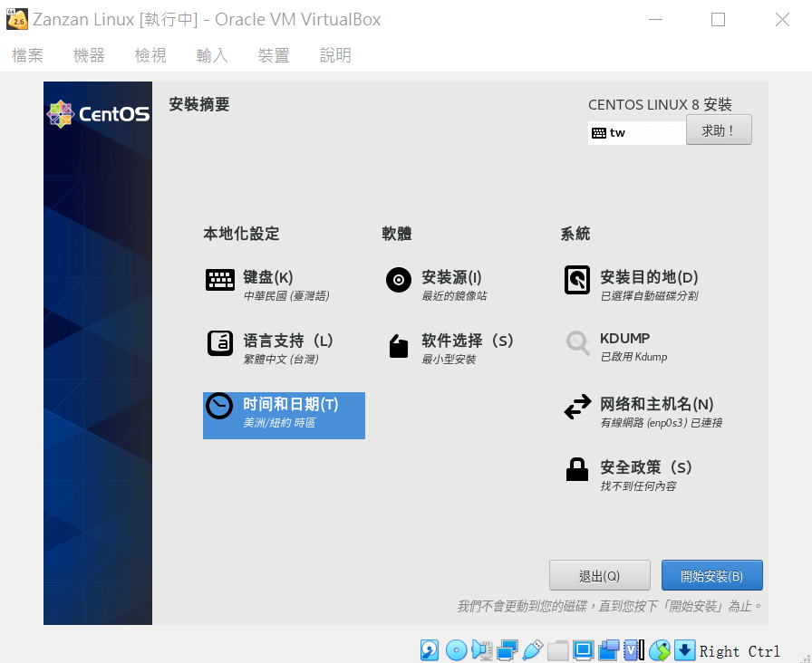Viewport: 812px width, 663px height.
Task: Click the language support icon
Action: (220, 343)
